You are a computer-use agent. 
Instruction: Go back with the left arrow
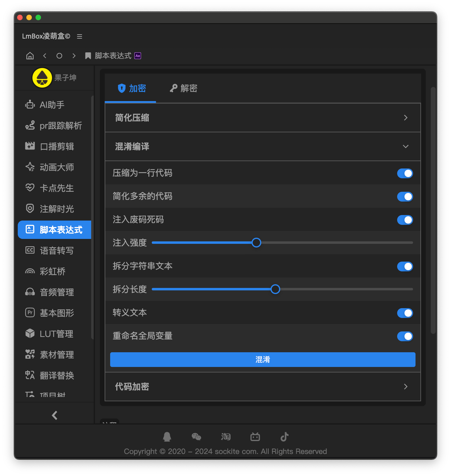tap(45, 56)
